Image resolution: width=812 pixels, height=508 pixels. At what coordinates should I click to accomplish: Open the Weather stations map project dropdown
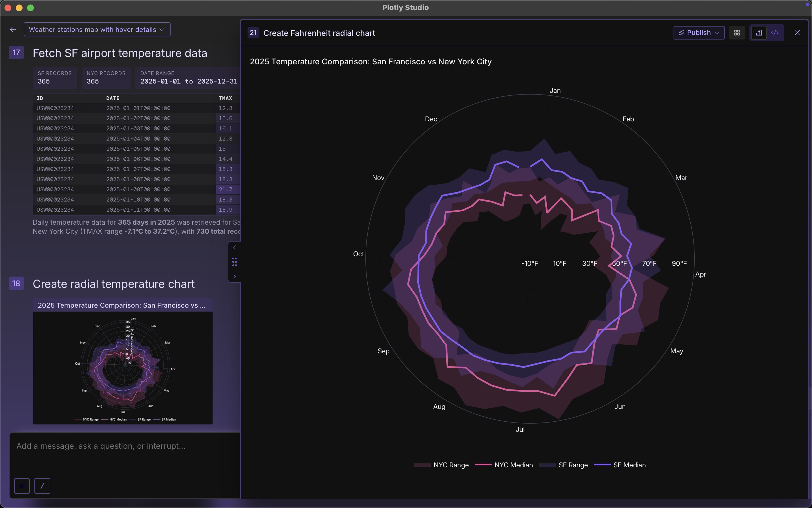[97, 30]
